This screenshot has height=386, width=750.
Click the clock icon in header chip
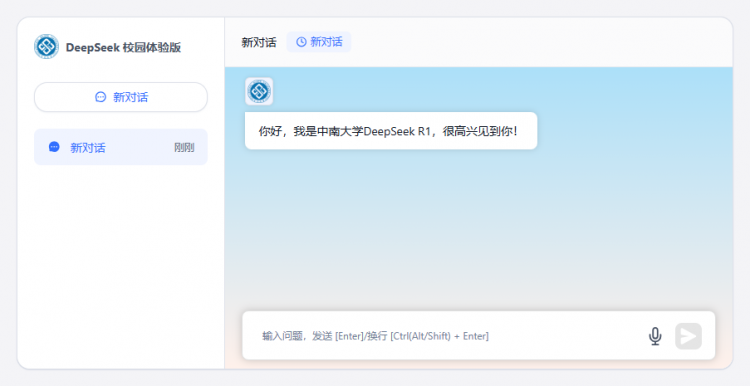click(301, 42)
